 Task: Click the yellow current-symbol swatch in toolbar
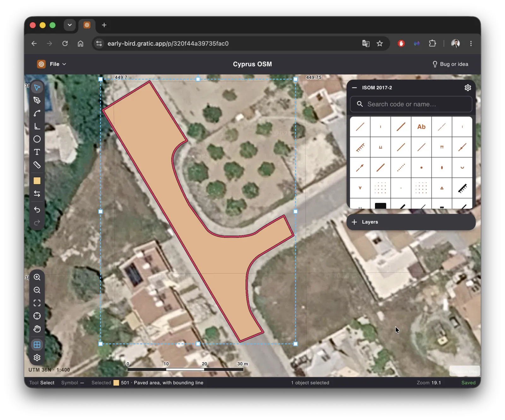tap(37, 181)
